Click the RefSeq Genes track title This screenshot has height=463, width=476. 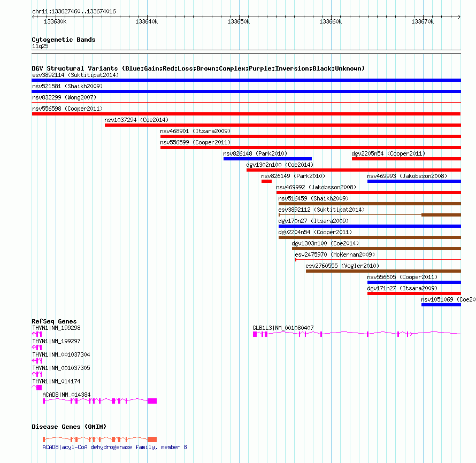click(54, 321)
